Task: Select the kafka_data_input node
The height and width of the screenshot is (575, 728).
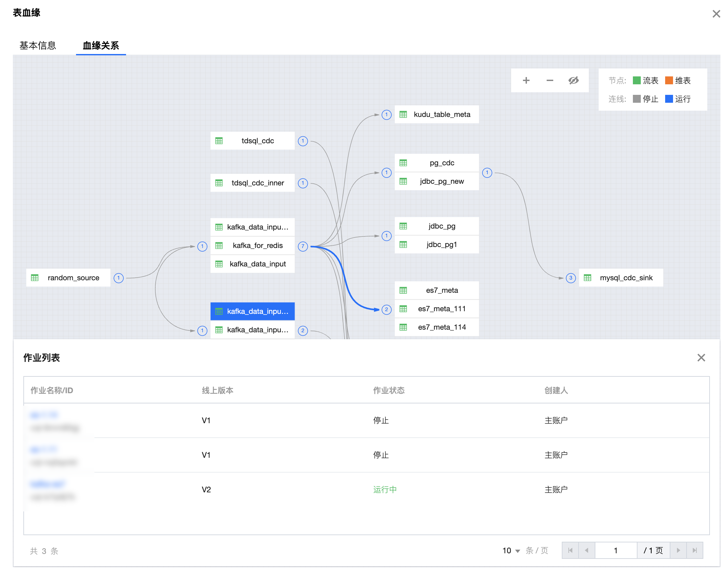Action: [252, 264]
